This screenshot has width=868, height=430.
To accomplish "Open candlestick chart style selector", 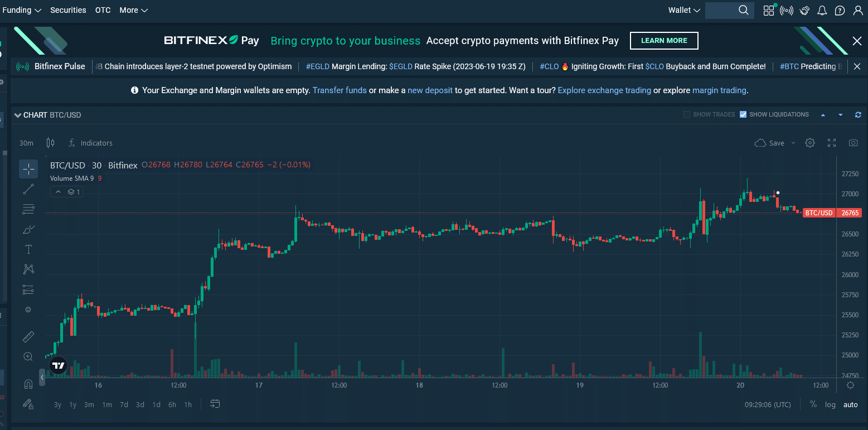I will [x=50, y=143].
